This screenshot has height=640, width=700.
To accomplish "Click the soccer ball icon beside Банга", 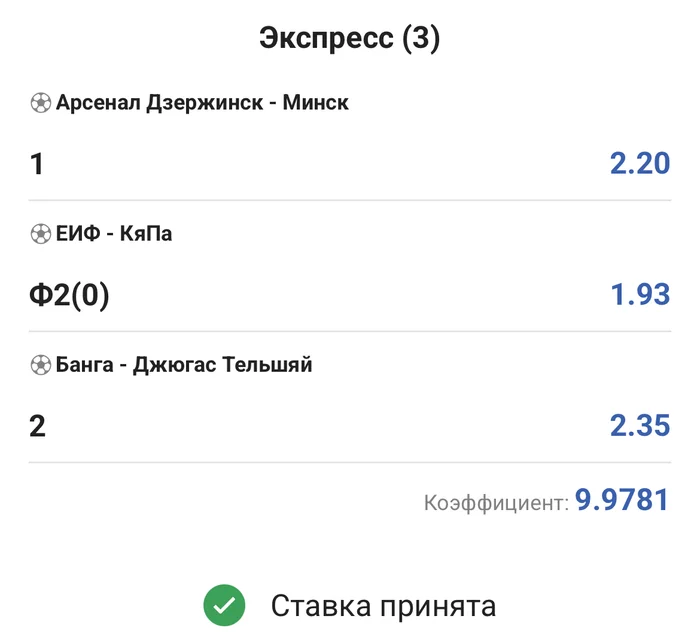I will (41, 365).
